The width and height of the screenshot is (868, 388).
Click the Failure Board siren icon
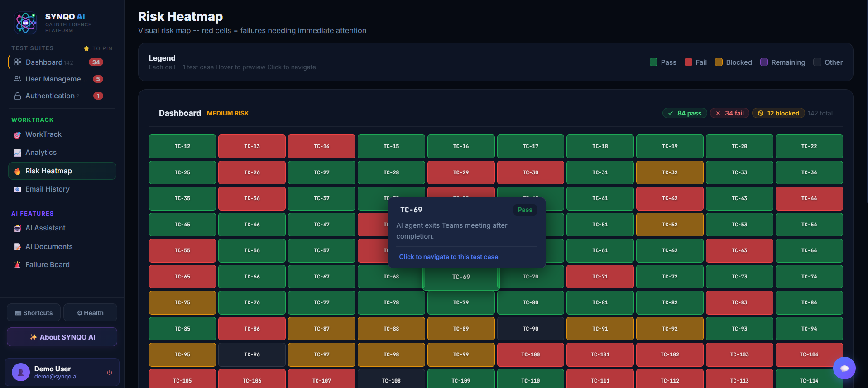[17, 265]
